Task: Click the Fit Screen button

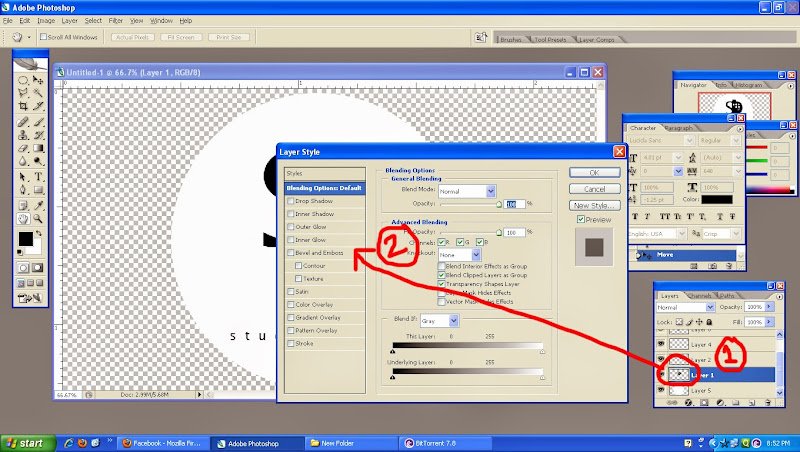Action: (181, 37)
